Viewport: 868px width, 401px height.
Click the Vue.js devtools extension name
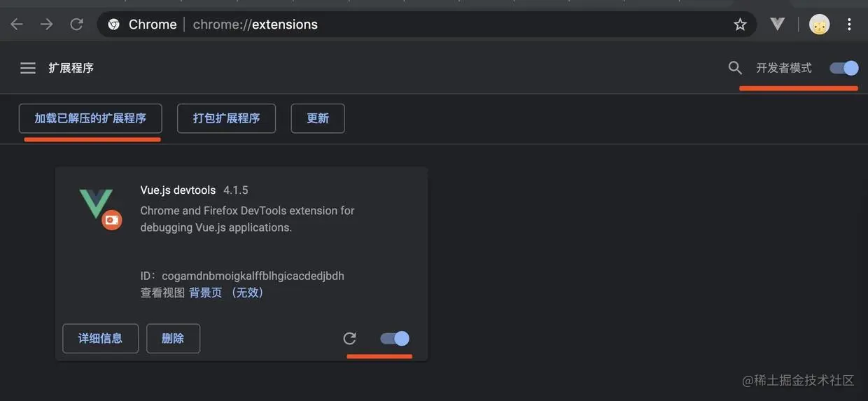click(178, 190)
